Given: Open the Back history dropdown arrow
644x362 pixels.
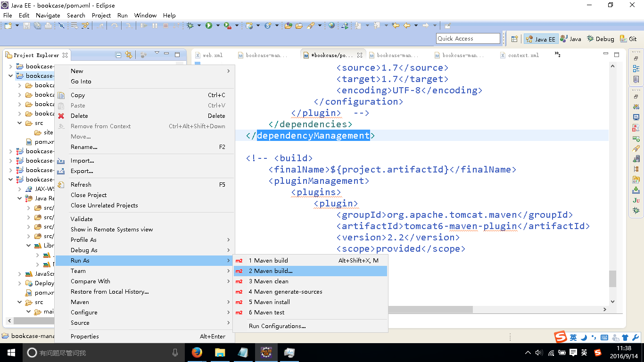Looking at the screenshot, I should coord(415,25).
